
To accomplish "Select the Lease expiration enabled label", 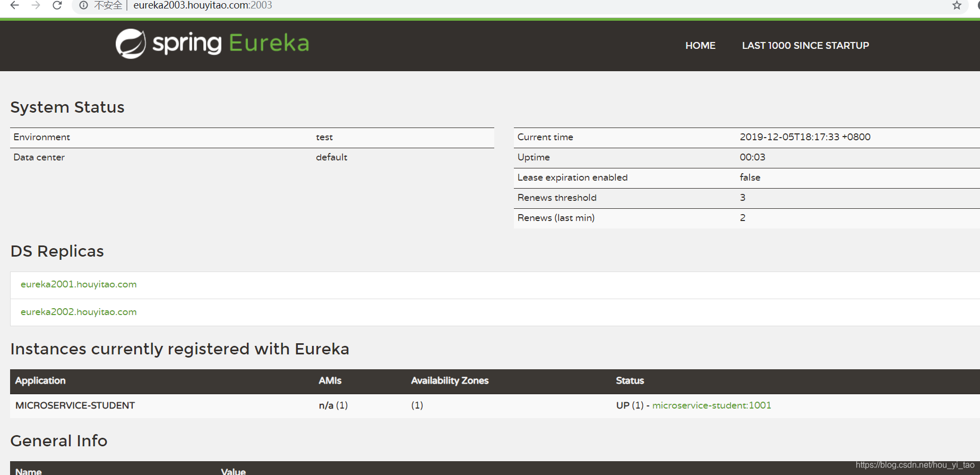I will pos(572,177).
